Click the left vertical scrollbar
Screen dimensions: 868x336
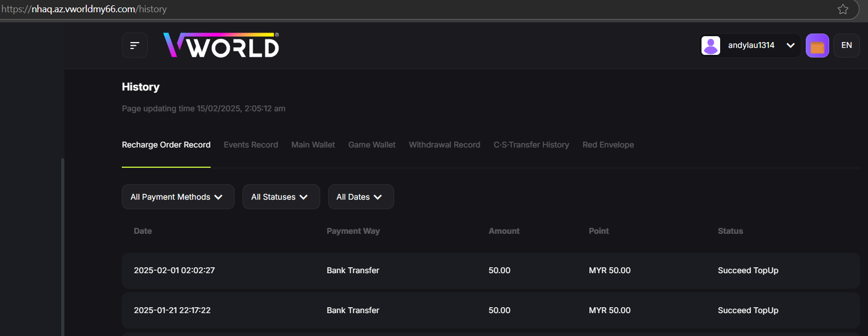coord(63,247)
